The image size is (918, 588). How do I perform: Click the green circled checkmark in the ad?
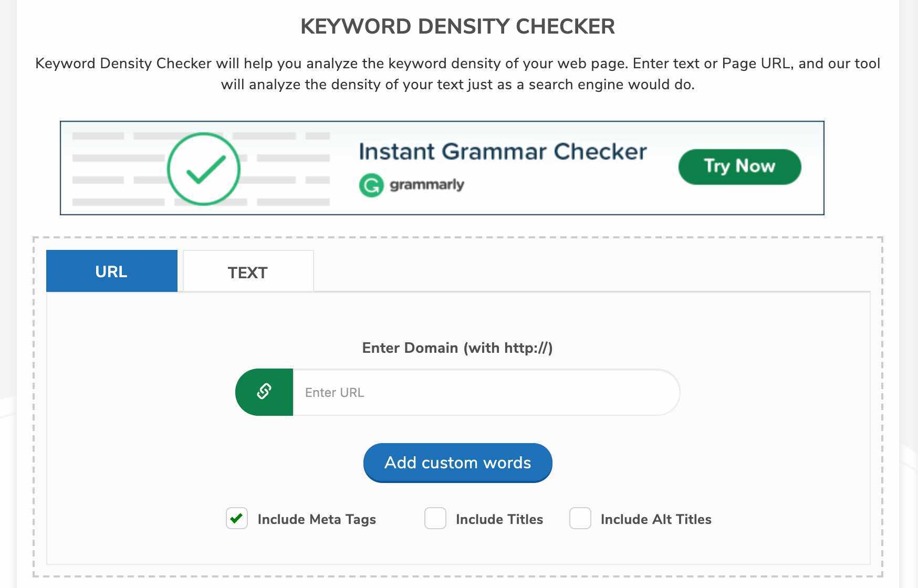[x=204, y=169]
